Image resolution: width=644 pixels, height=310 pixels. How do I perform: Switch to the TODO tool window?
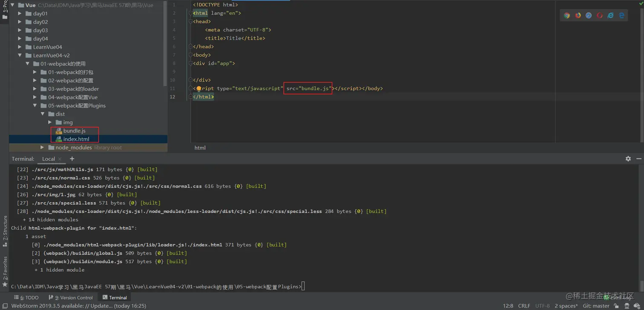26,298
